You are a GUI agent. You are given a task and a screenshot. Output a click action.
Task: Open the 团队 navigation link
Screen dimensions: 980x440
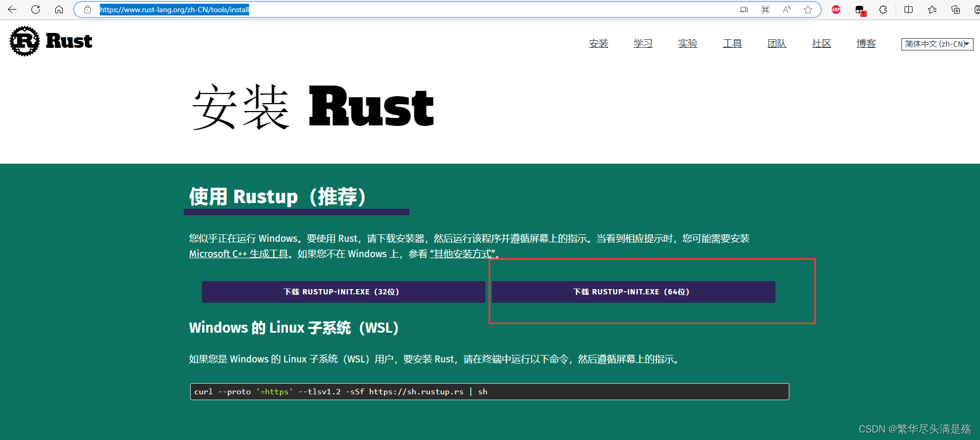(777, 44)
